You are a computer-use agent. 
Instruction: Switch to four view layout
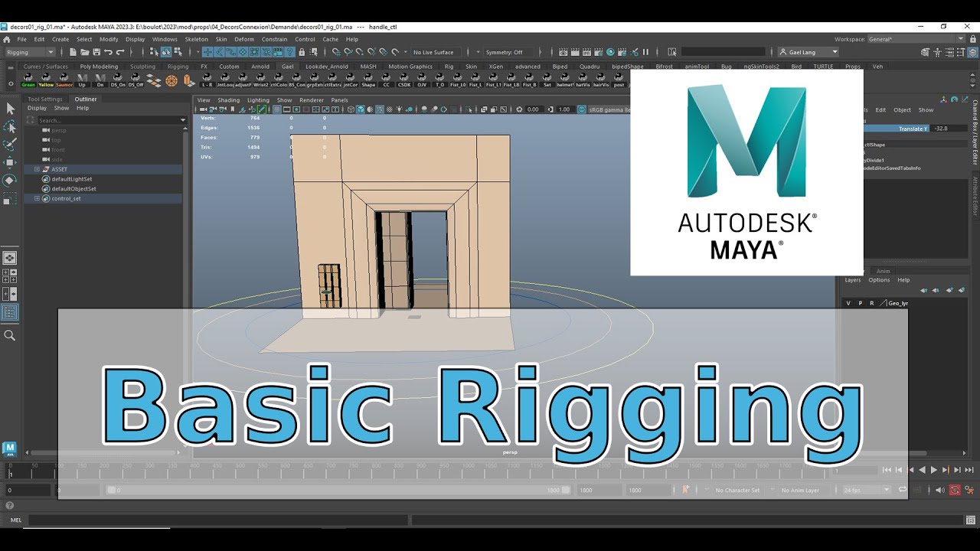(x=10, y=275)
